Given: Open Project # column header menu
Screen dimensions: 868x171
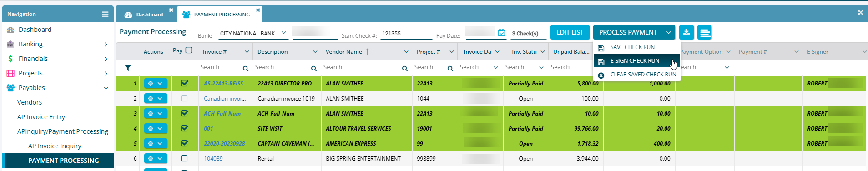Looking at the screenshot, I should coord(452,52).
